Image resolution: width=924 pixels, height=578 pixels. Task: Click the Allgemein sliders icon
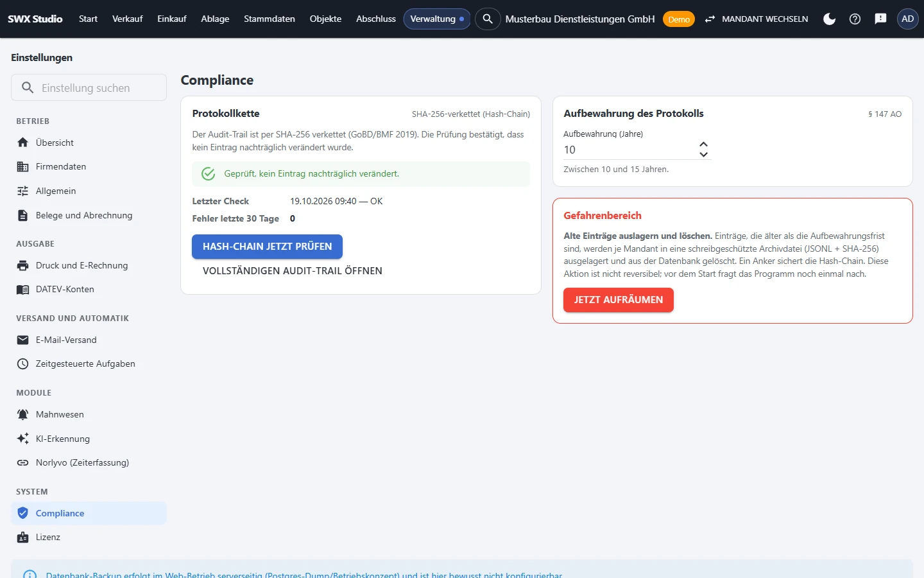(x=23, y=191)
